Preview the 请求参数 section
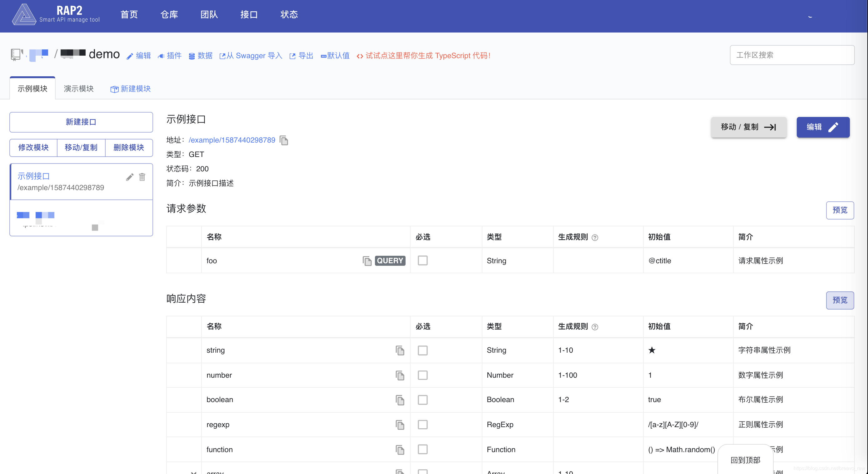 [x=840, y=210]
